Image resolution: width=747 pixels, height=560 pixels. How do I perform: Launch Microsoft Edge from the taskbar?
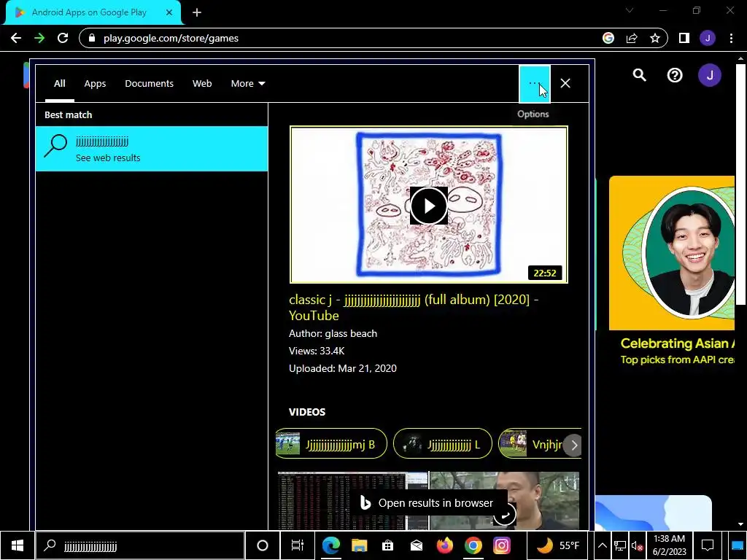(x=330, y=545)
